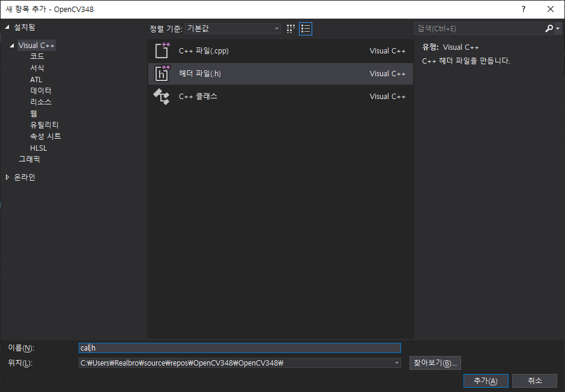The width and height of the screenshot is (565, 392).
Task: Select the HLSL category
Action: pos(38,148)
